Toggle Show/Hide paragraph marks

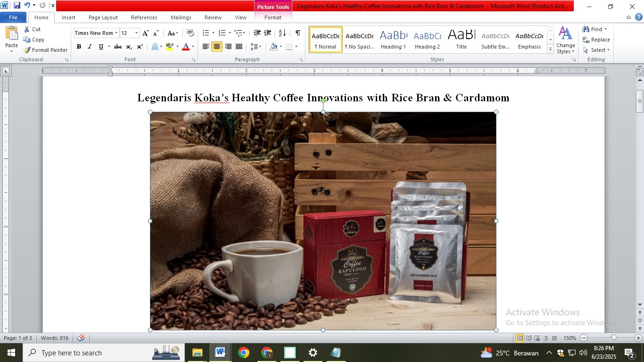[x=297, y=33]
